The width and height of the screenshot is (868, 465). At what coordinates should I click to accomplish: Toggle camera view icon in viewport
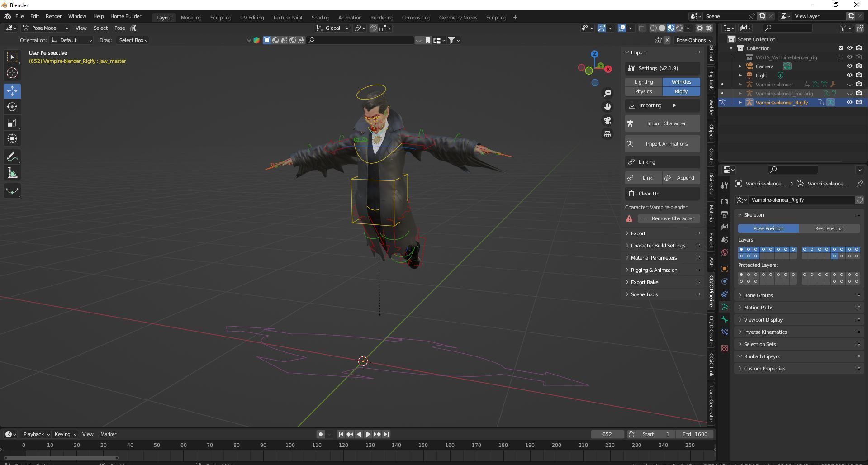click(607, 120)
